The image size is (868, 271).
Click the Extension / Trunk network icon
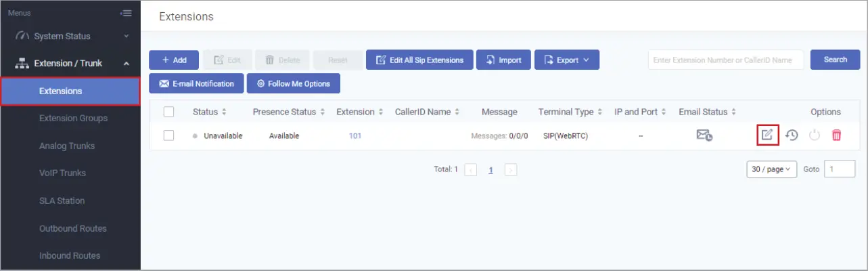tap(22, 64)
